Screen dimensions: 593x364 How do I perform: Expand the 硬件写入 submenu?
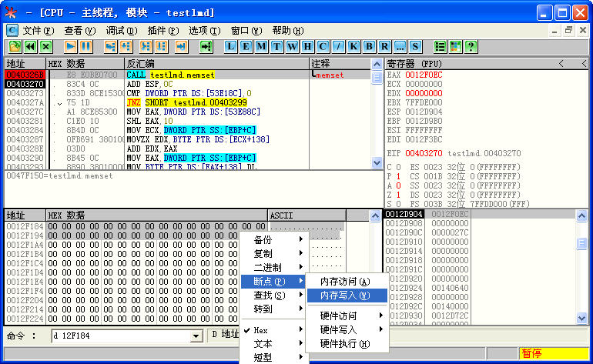click(x=347, y=330)
